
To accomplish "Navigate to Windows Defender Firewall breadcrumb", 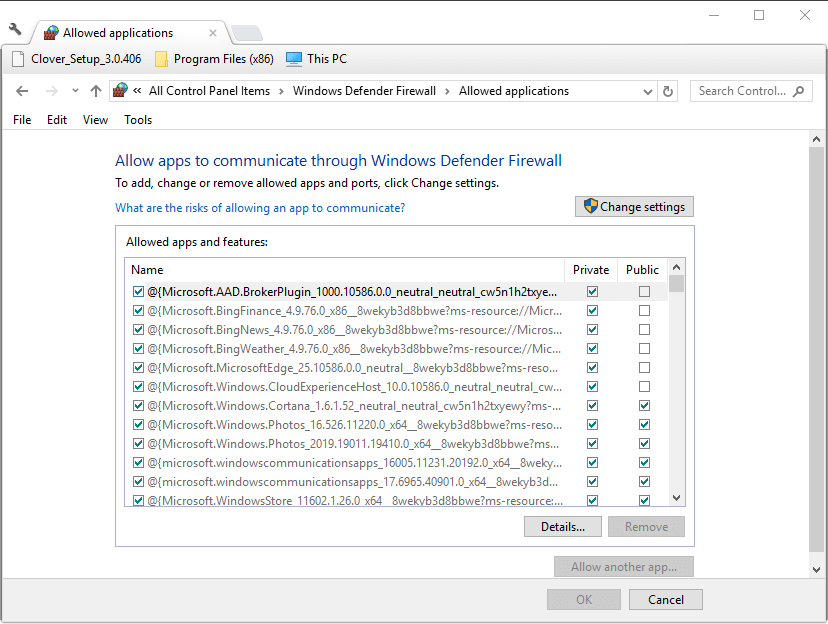I will [364, 91].
